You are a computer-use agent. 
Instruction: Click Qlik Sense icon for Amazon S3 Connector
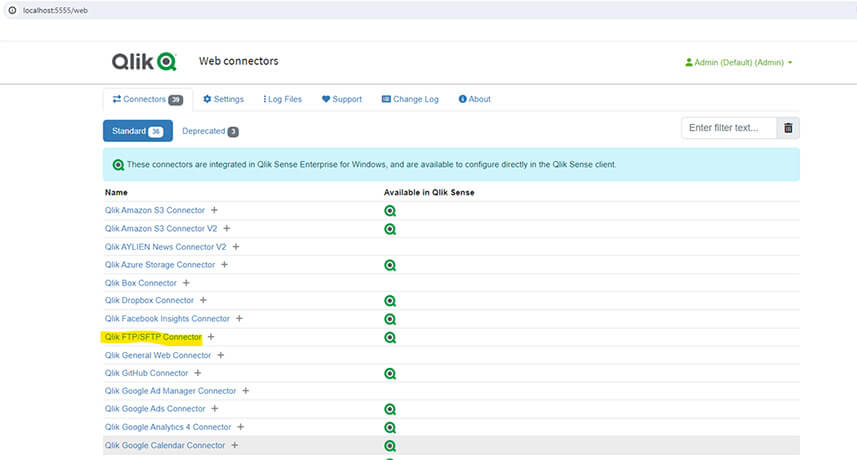click(390, 211)
